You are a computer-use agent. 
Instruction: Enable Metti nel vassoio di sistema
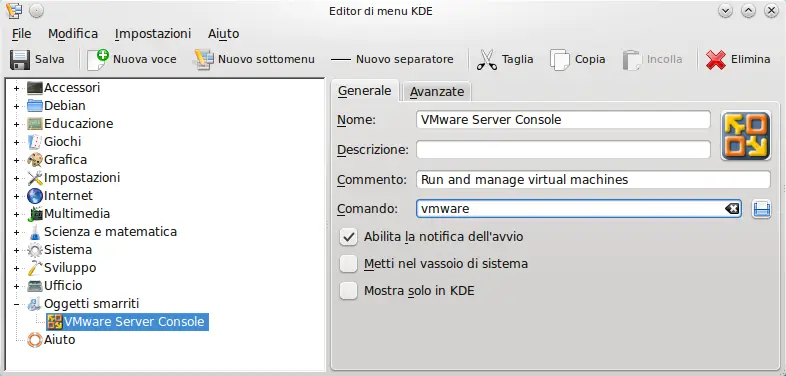[348, 264]
